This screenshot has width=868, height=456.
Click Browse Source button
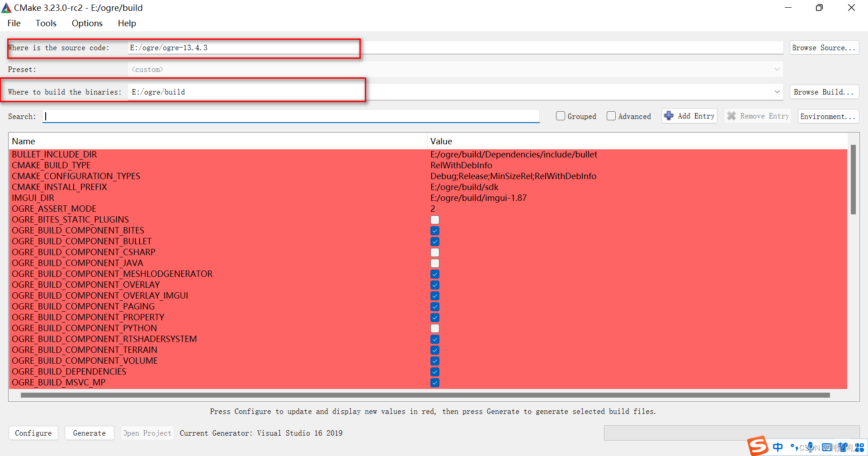(824, 47)
